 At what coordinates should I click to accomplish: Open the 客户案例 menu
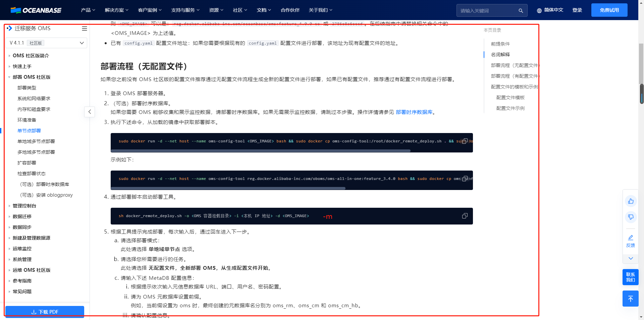pyautogui.click(x=150, y=10)
